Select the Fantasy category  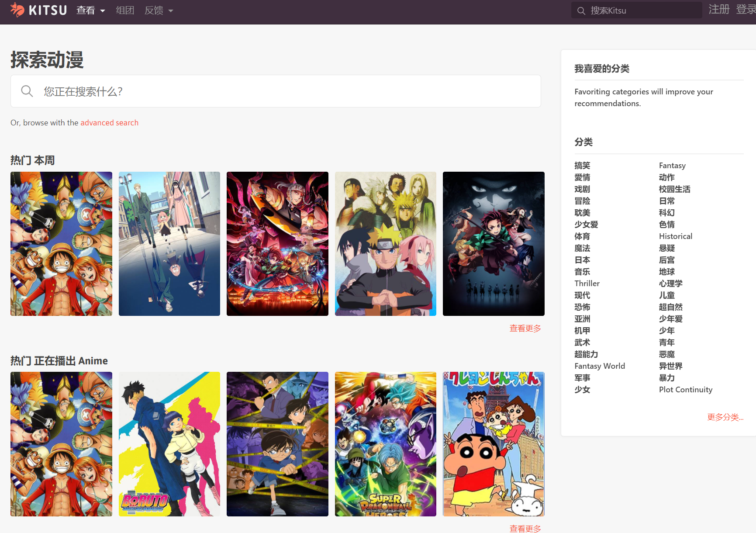[x=672, y=166]
